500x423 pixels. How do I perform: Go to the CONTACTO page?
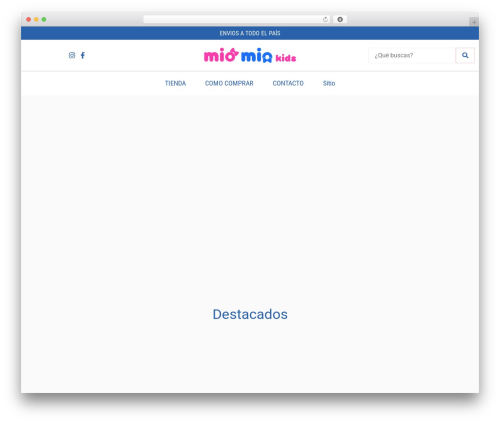(288, 83)
